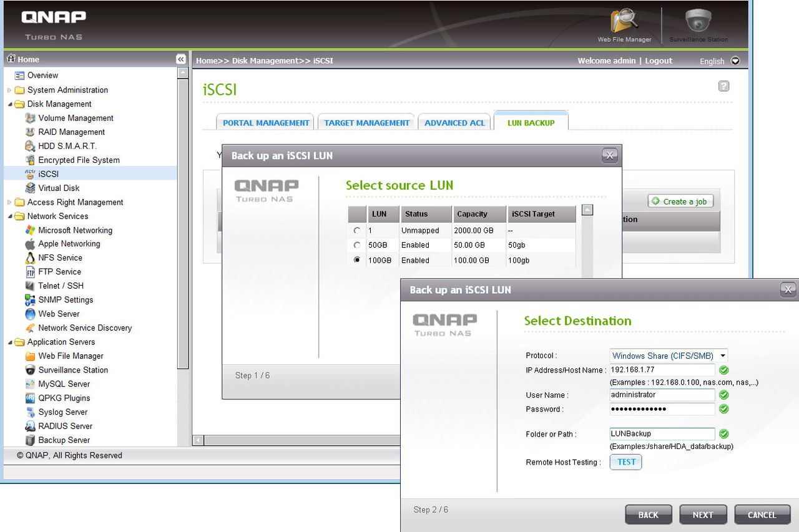Click SNMP Settings icon

click(x=30, y=300)
